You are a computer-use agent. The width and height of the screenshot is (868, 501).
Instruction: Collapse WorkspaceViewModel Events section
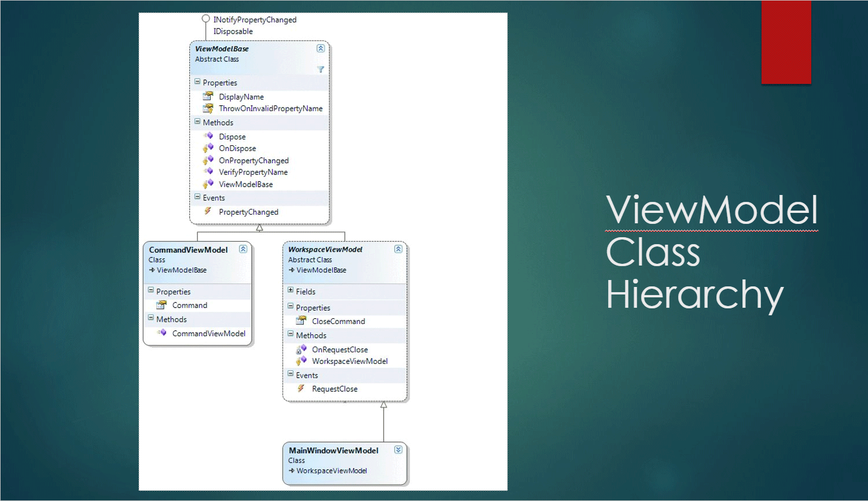(x=290, y=375)
